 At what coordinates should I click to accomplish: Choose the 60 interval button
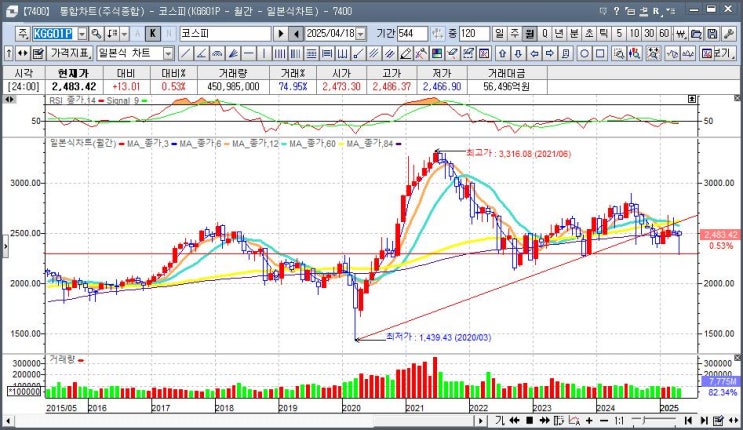(664, 34)
